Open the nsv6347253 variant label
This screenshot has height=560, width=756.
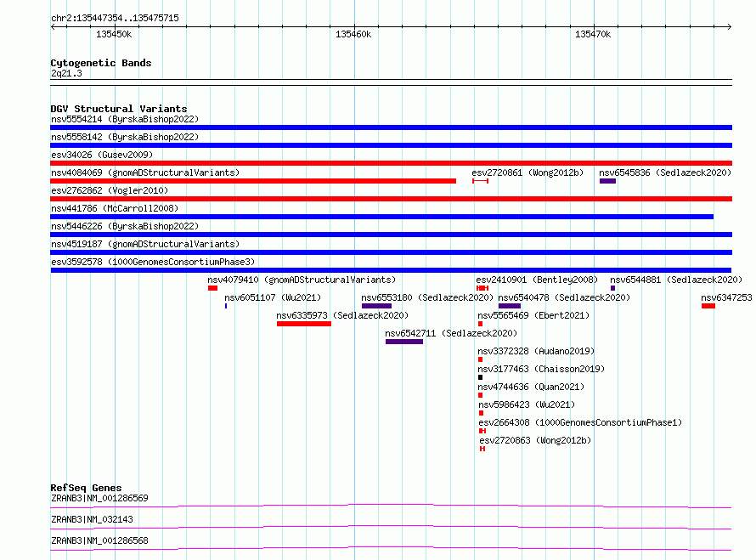click(x=726, y=297)
